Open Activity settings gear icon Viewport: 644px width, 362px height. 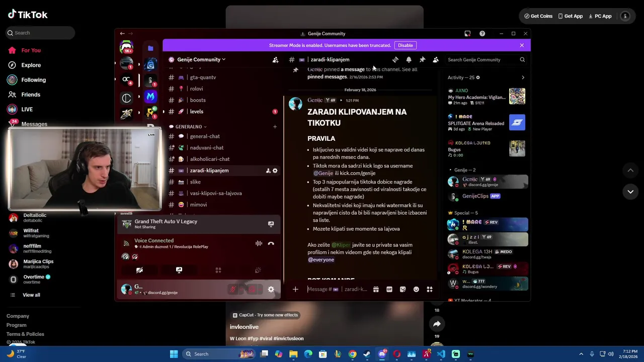pyautogui.click(x=478, y=77)
